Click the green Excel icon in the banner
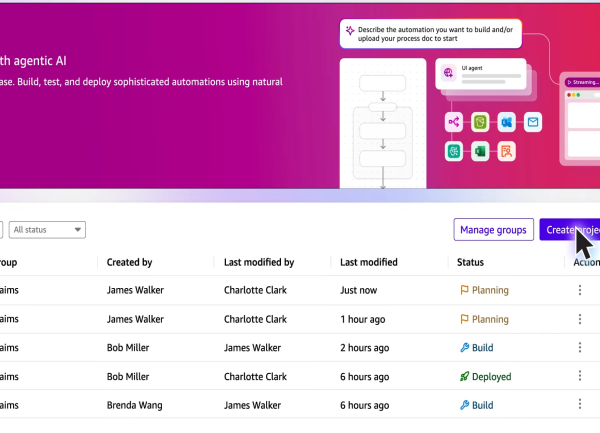Image resolution: width=600 pixels, height=433 pixels. pyautogui.click(x=480, y=151)
